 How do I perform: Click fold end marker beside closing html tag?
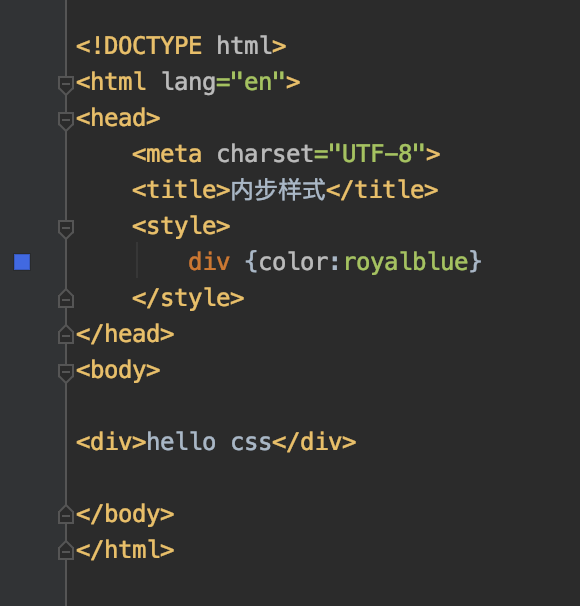(66, 551)
